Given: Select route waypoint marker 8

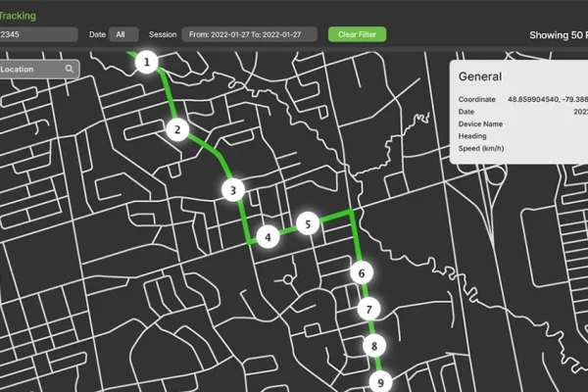Looking at the screenshot, I should coord(374,346).
